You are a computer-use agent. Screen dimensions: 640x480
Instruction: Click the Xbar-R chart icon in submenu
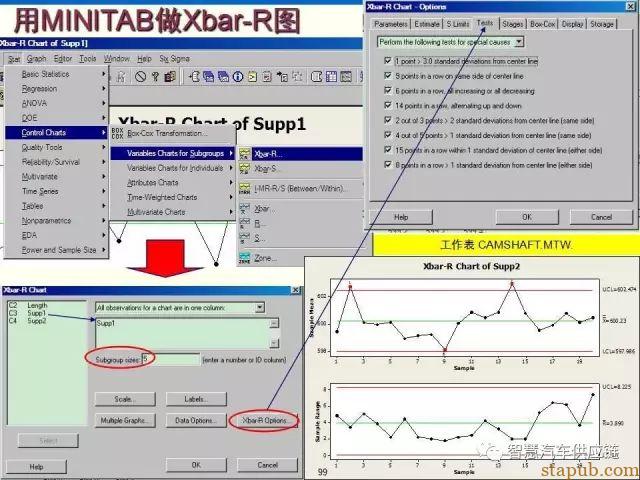(x=244, y=154)
